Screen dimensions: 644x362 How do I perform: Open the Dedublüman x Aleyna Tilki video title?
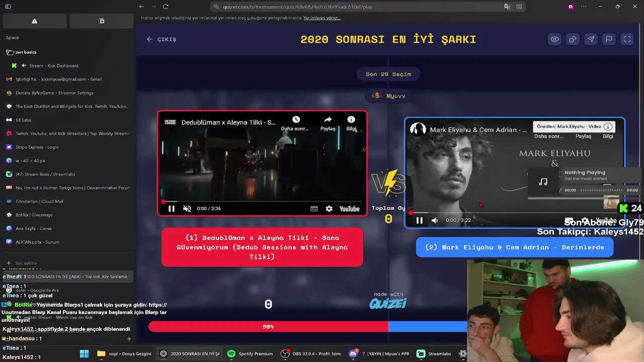(x=228, y=122)
